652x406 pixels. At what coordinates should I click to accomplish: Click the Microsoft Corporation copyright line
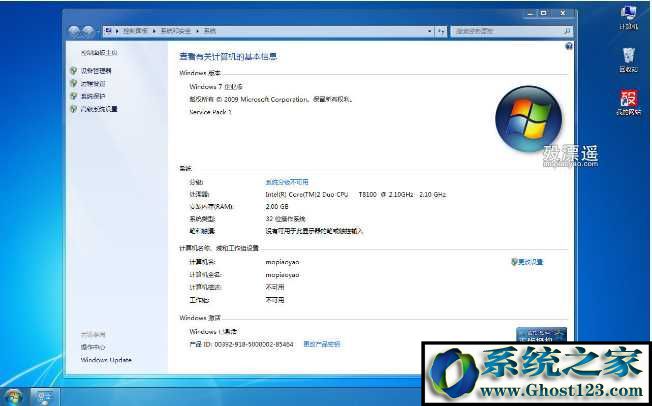(271, 99)
